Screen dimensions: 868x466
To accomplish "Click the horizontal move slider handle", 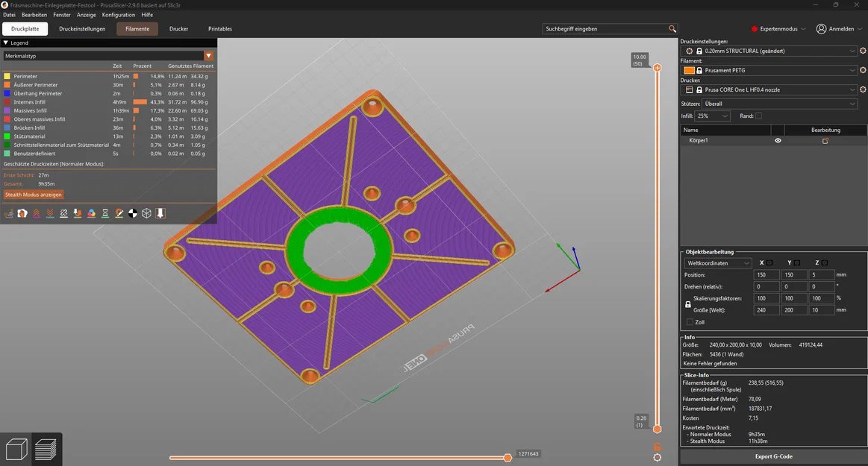I will [x=508, y=458].
